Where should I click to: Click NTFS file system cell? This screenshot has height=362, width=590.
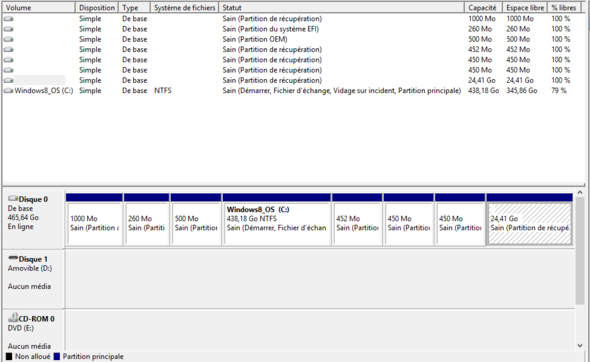163,91
